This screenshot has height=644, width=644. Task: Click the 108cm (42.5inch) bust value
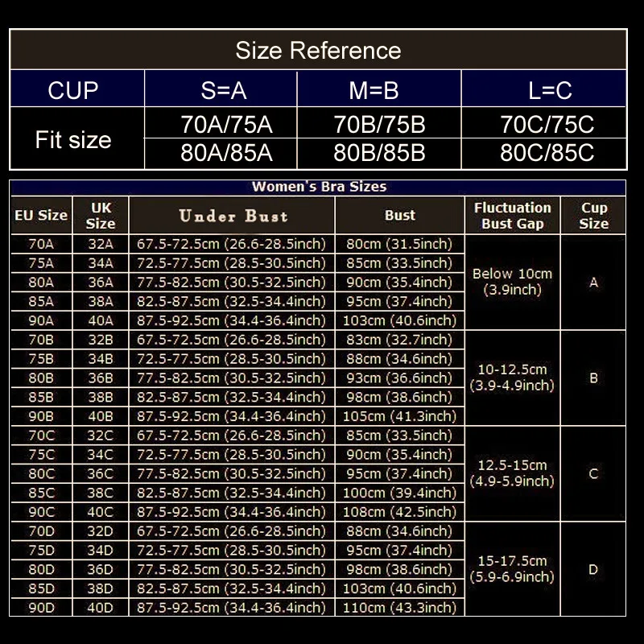399,512
